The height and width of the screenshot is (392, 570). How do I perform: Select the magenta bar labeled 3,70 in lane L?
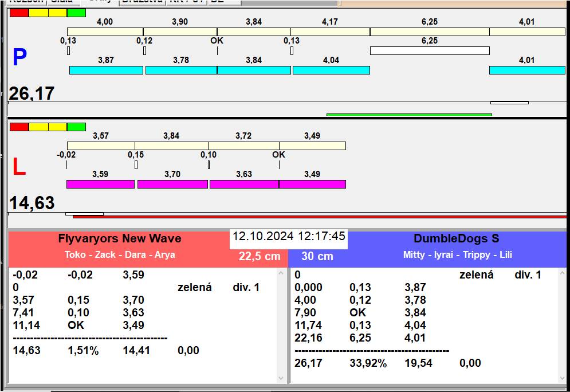click(x=172, y=185)
